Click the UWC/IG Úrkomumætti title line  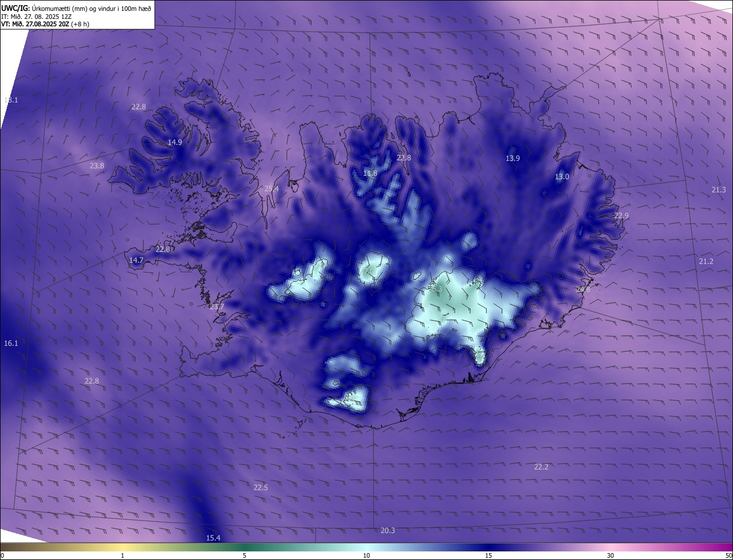(x=76, y=8)
